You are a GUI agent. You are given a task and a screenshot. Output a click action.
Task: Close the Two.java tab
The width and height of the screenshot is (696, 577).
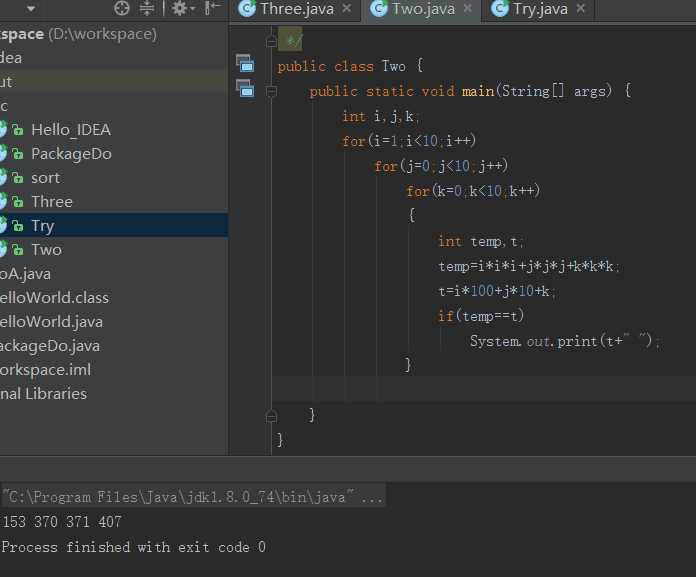pyautogui.click(x=467, y=8)
